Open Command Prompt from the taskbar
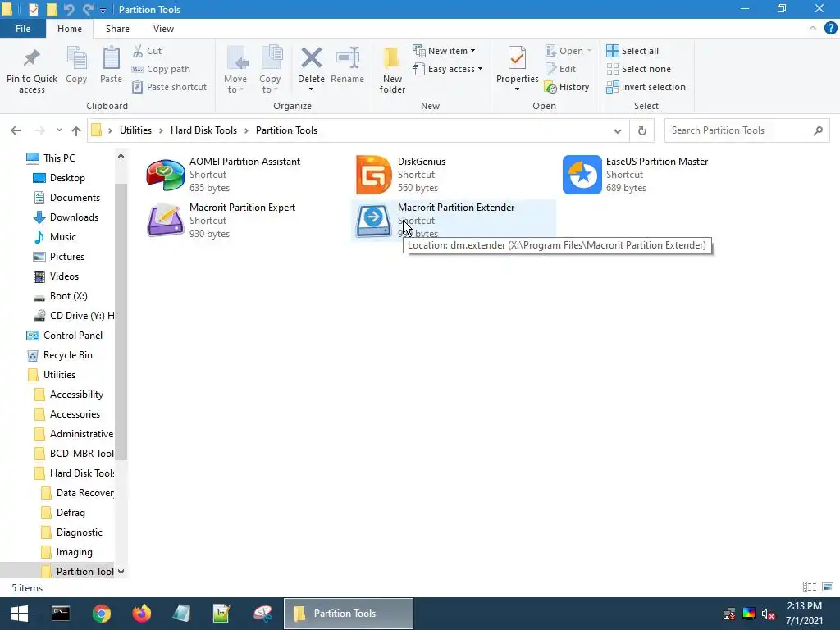 [61, 614]
